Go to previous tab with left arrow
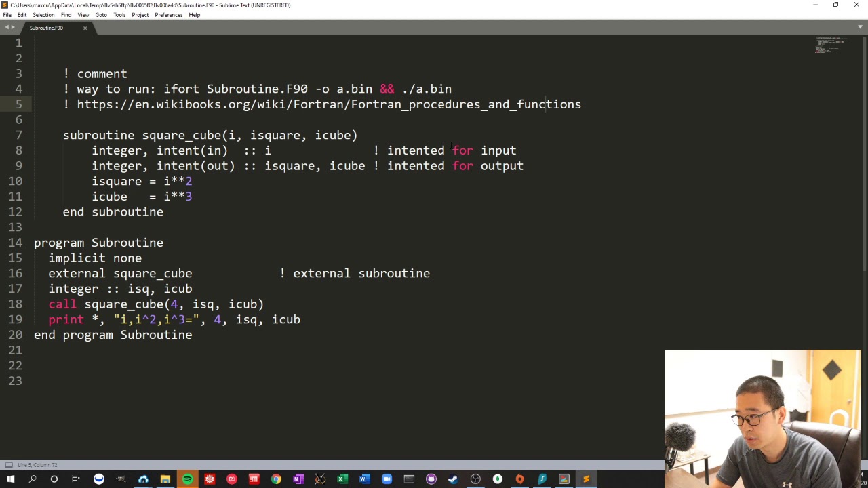 click(x=6, y=28)
